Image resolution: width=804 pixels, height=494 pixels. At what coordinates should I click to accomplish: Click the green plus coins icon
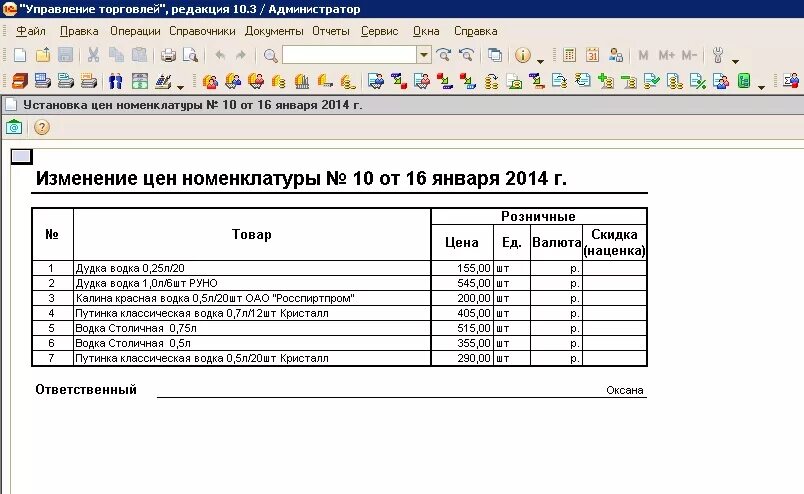(x=606, y=81)
